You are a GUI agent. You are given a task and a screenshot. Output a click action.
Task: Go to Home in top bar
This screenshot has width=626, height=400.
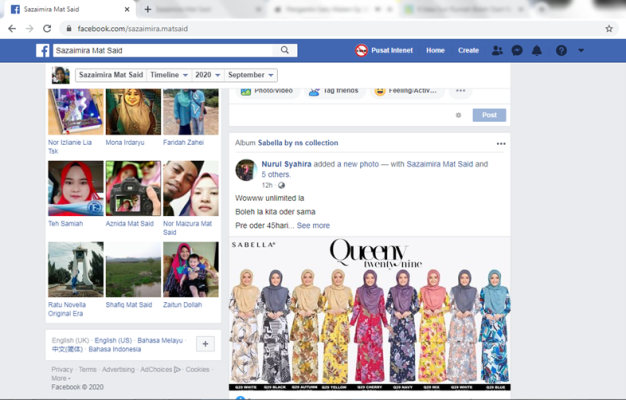click(x=435, y=50)
